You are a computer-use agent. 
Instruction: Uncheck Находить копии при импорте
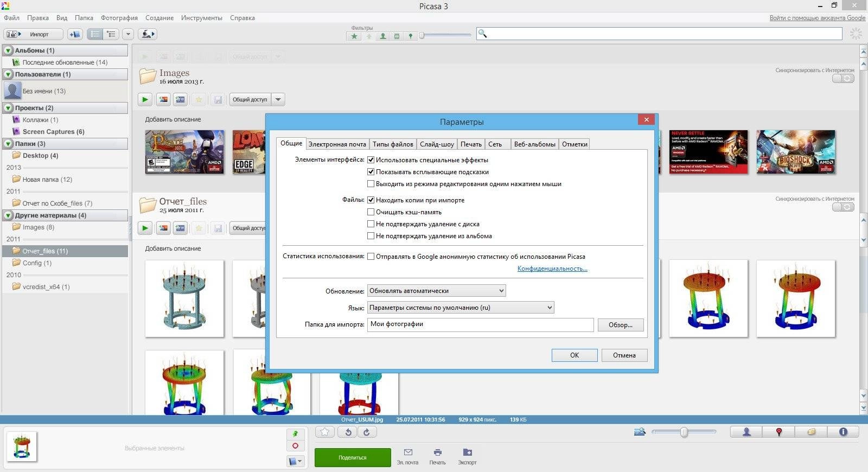tap(371, 200)
